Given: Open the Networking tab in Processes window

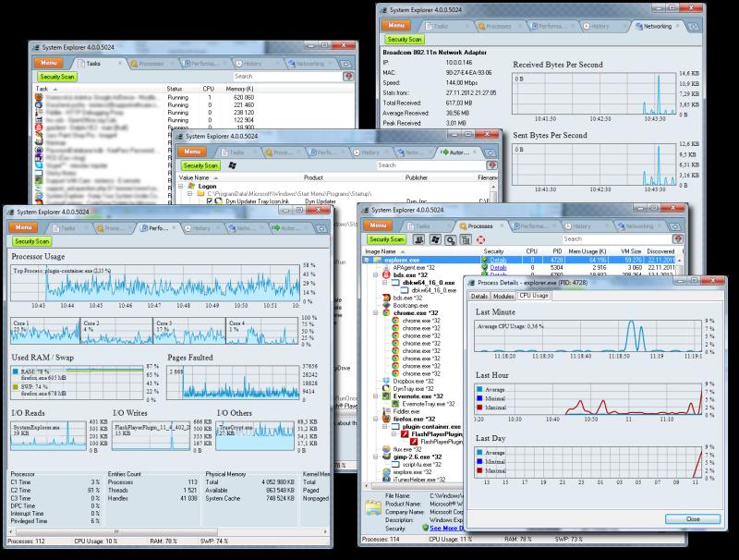Looking at the screenshot, I should (x=638, y=226).
